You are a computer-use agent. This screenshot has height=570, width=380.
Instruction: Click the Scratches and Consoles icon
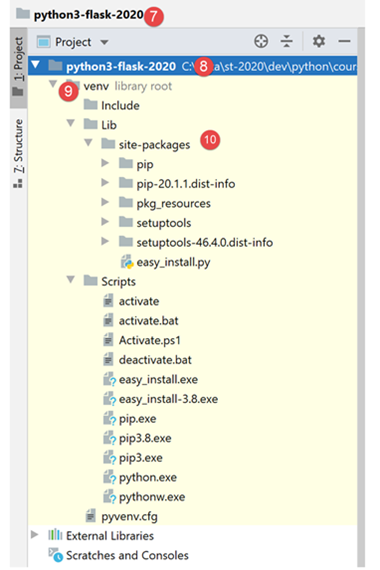point(56,555)
